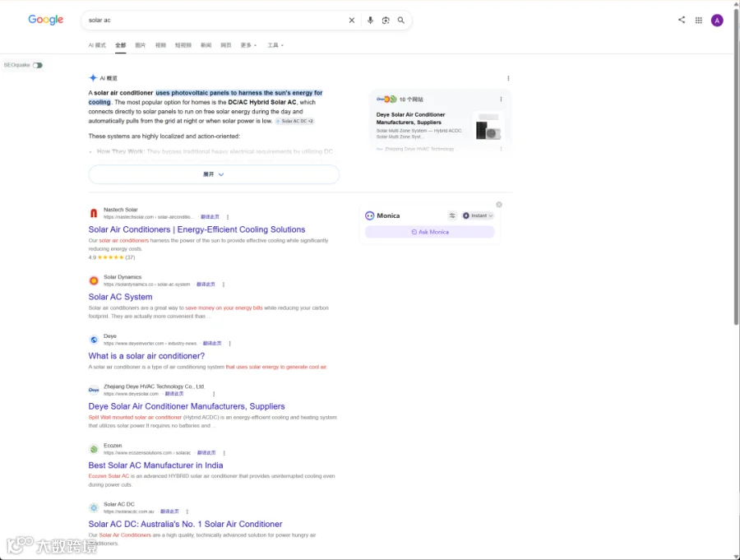
Task: Switch to 网页 web tab
Action: 226,45
